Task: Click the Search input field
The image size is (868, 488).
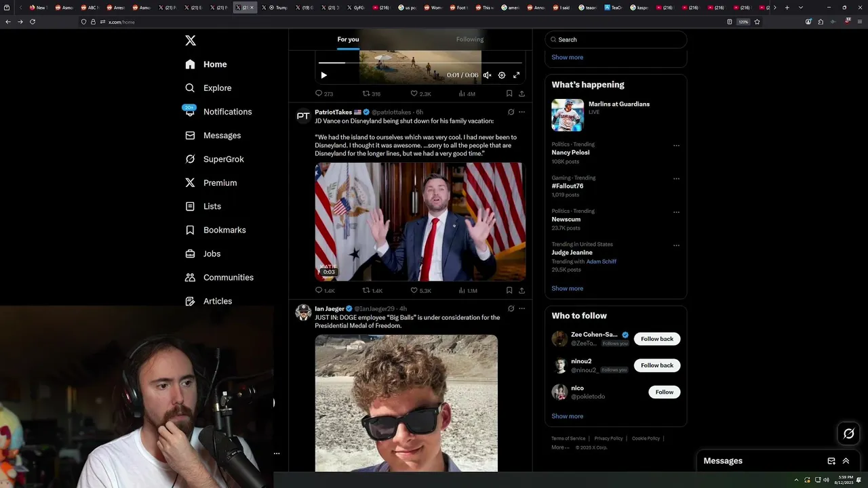Action: (x=616, y=39)
